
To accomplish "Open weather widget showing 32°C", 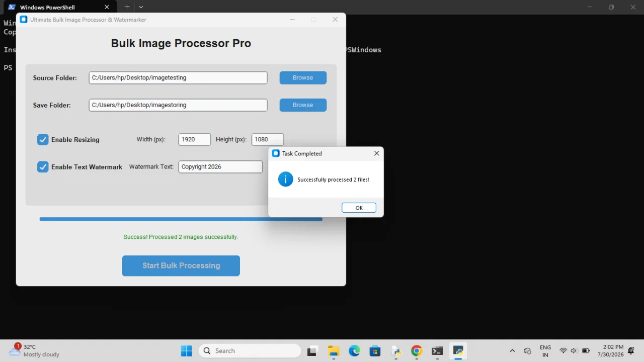I will click(34, 350).
